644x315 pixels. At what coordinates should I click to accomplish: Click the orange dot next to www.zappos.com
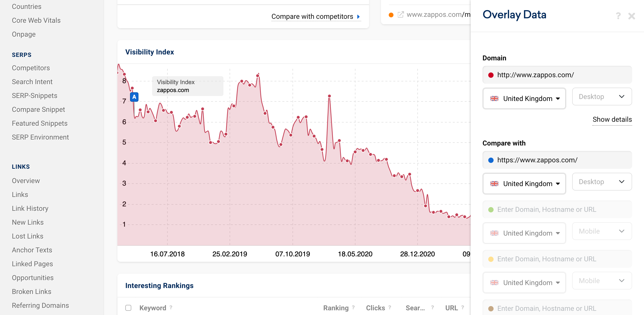pos(391,15)
